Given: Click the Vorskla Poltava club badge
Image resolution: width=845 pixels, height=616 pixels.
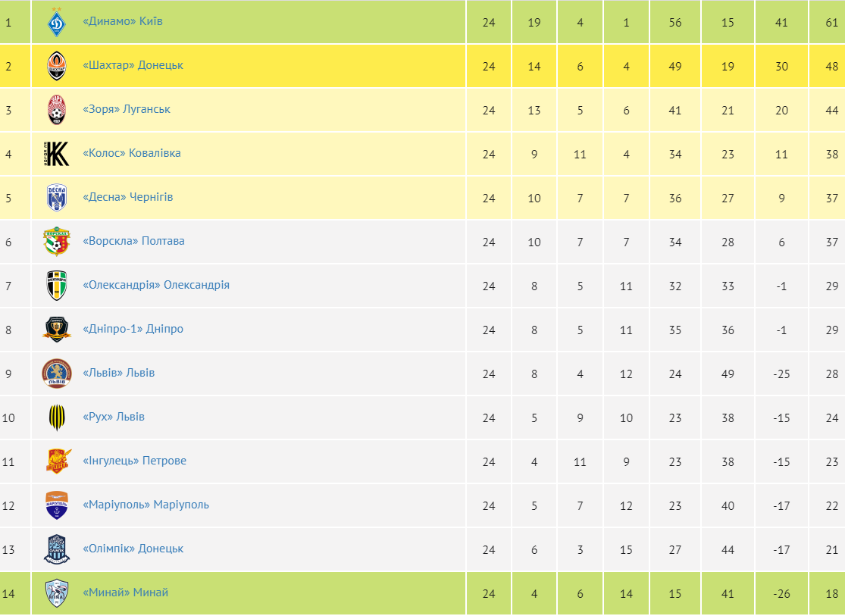Looking at the screenshot, I should click(57, 242).
